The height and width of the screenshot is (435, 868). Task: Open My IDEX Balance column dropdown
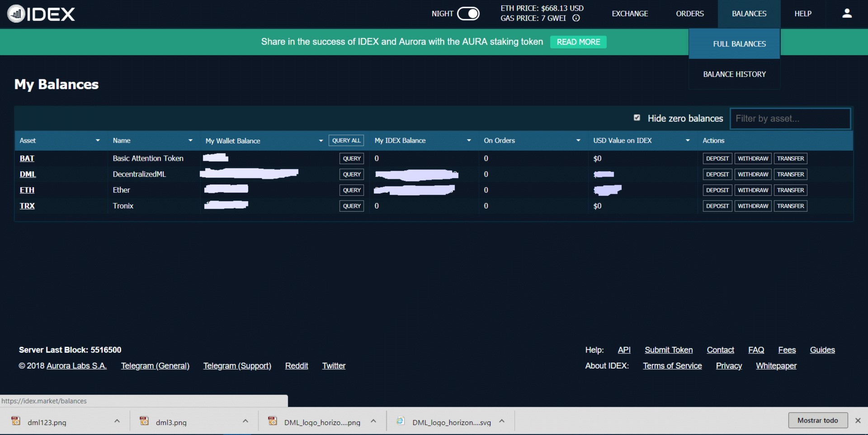click(x=469, y=141)
